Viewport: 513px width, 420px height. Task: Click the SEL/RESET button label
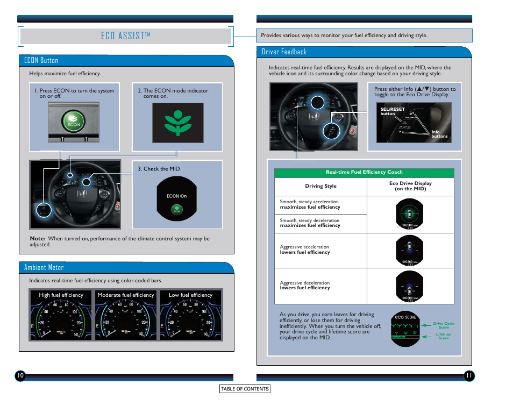pyautogui.click(x=392, y=111)
